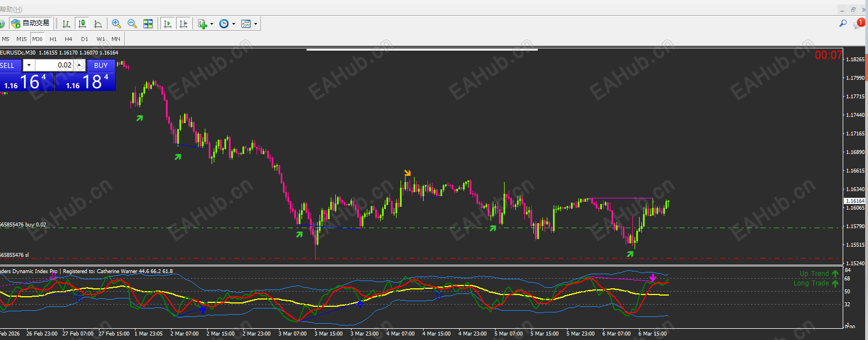
Task: Open the periodicity clock menu
Action: click(x=224, y=24)
